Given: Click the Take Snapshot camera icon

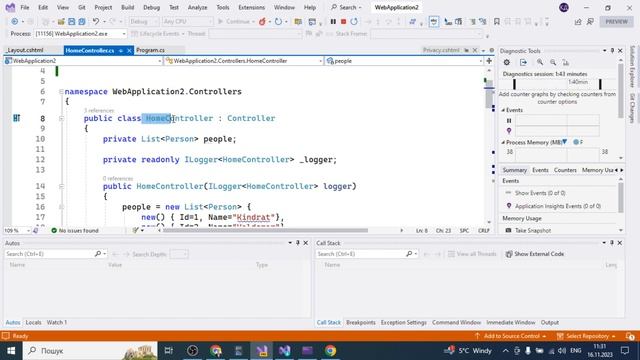Looking at the screenshot, I should coord(508,230).
